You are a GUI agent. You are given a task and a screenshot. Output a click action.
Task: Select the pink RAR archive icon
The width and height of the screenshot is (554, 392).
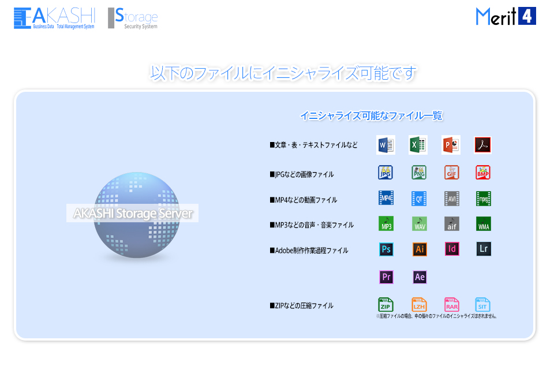tap(452, 305)
